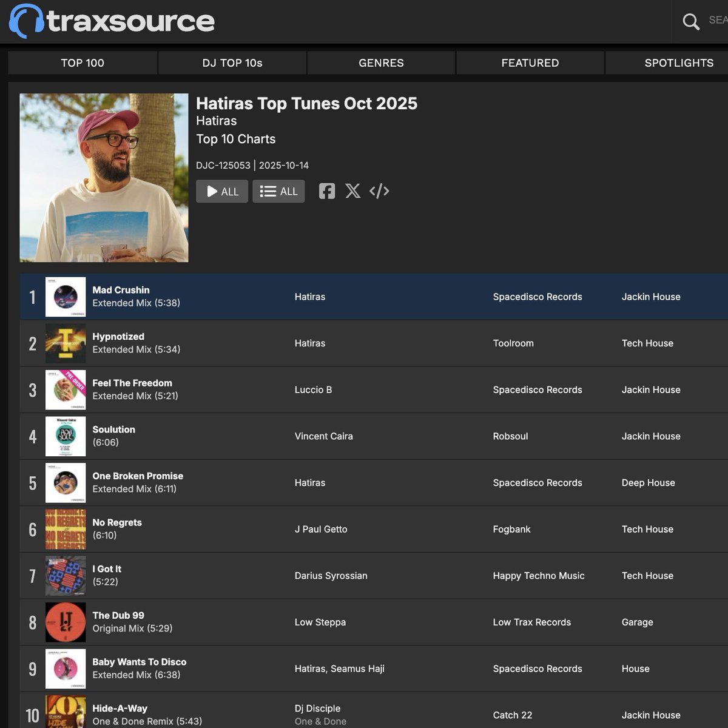Open the Low Trax Records label
This screenshot has width=728, height=728.
coord(532,622)
